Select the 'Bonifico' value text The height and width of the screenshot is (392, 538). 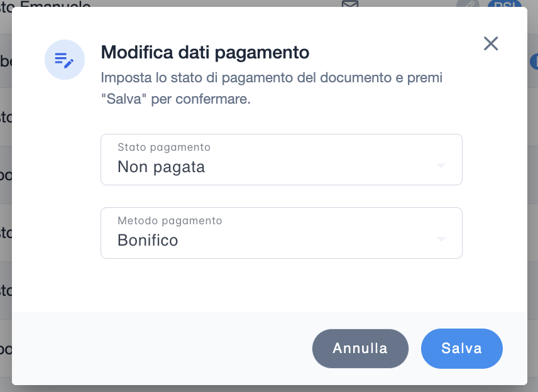[148, 241]
